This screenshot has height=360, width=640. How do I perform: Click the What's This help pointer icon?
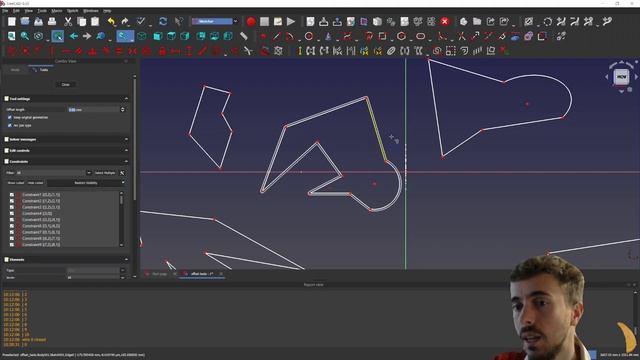point(179,22)
